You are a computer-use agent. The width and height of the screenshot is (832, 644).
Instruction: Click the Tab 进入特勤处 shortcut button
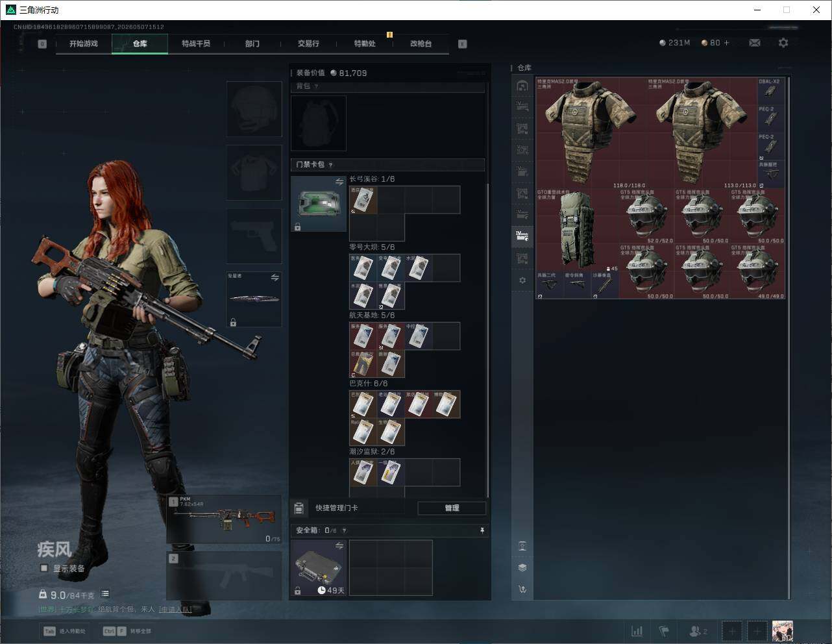[x=64, y=631]
